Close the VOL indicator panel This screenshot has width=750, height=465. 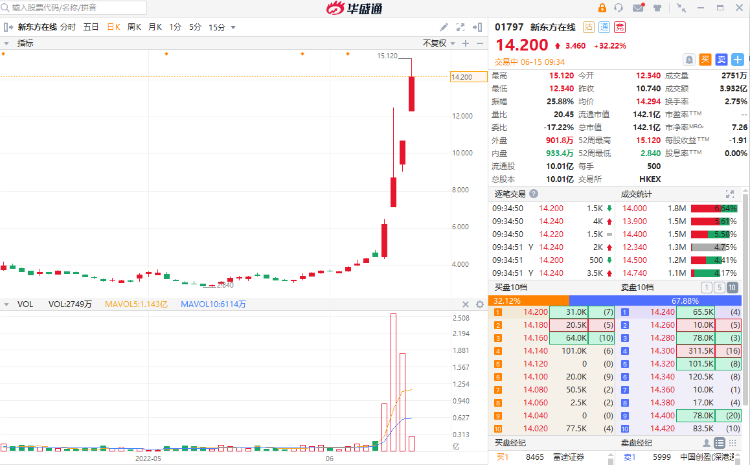pos(465,304)
